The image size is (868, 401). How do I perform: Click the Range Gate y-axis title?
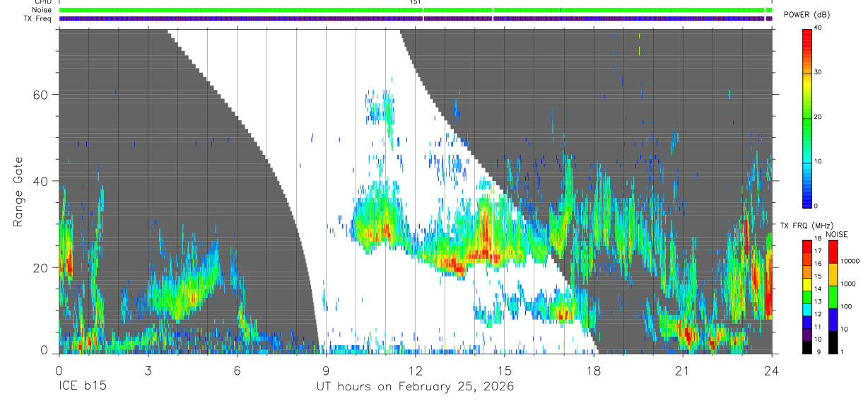[x=18, y=191]
